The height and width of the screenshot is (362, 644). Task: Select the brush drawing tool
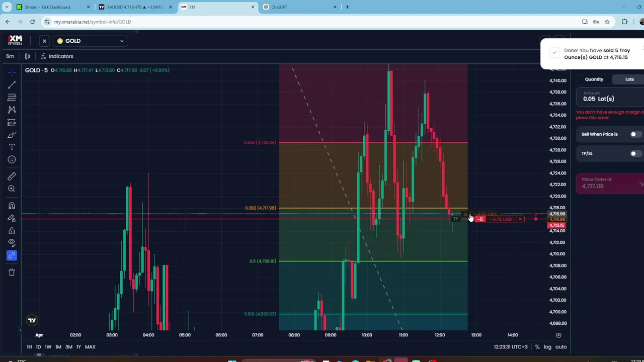[12, 135]
